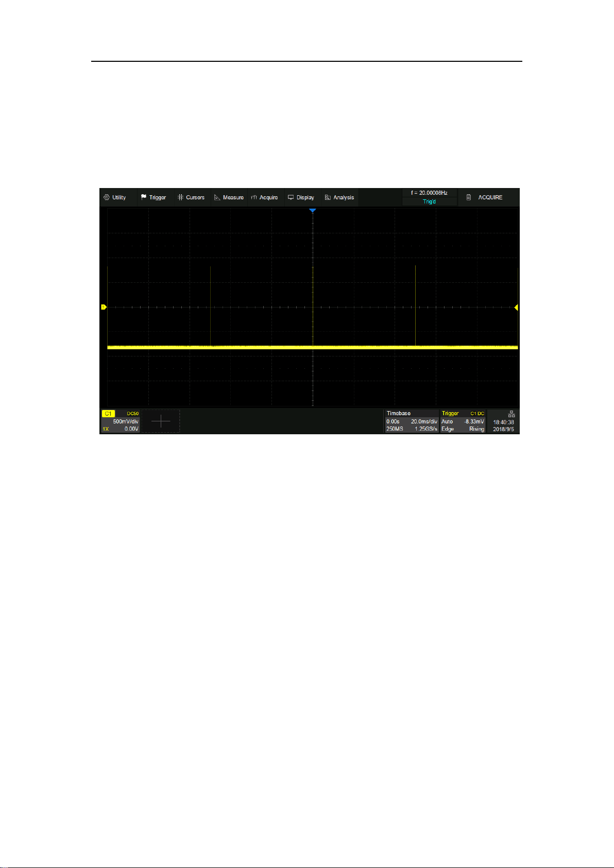The height and width of the screenshot is (868, 614).
Task: Click the 500mV/div vertical scale
Action: click(x=126, y=421)
